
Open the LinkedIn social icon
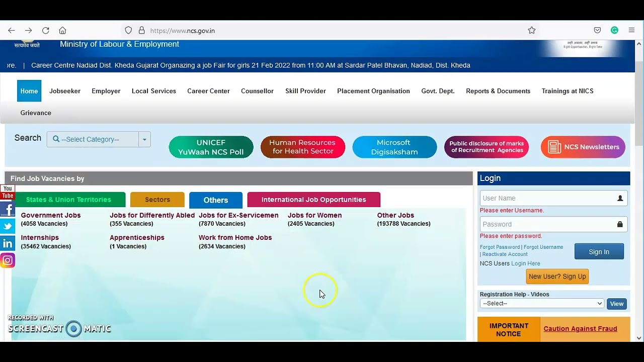coord(8,244)
